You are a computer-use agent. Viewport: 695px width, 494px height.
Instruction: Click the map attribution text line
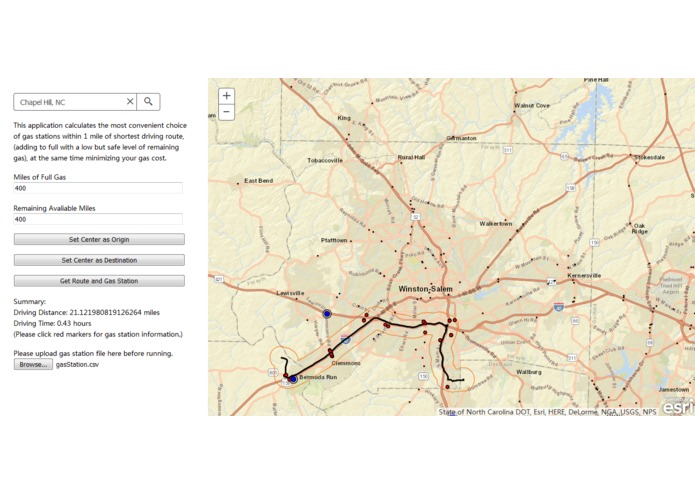click(547, 412)
